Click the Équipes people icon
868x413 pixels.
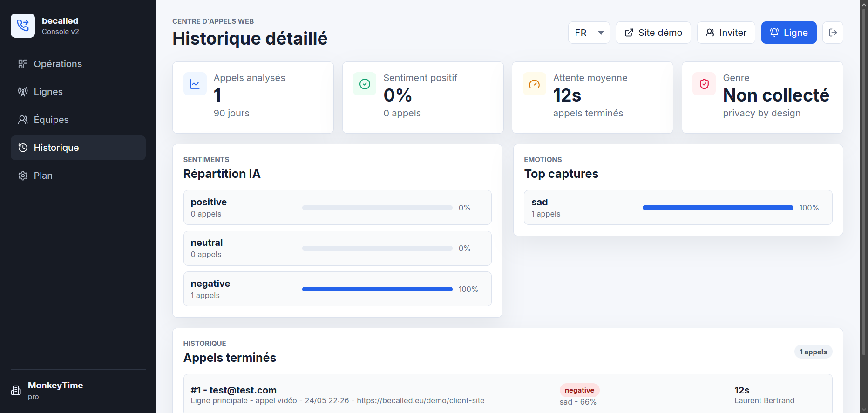(x=23, y=120)
